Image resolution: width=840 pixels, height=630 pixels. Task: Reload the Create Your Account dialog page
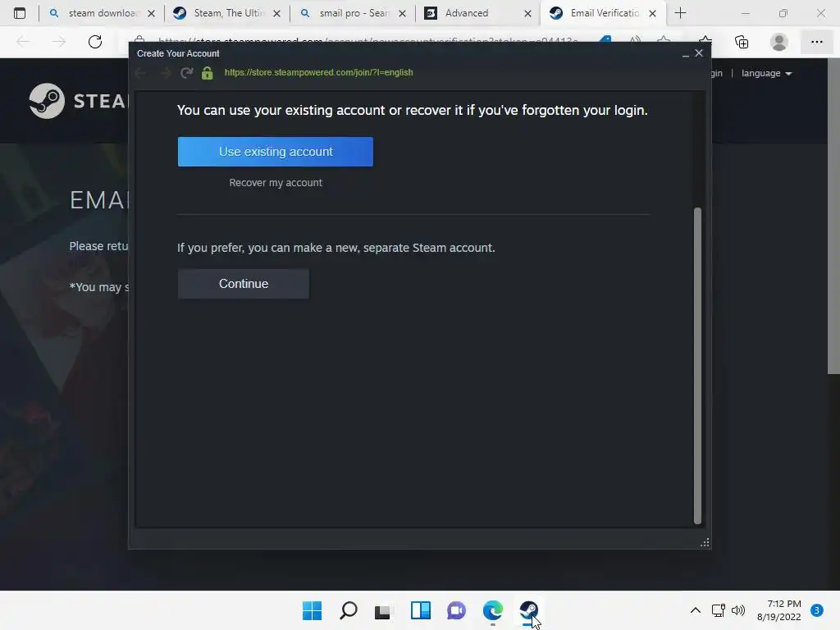click(186, 73)
